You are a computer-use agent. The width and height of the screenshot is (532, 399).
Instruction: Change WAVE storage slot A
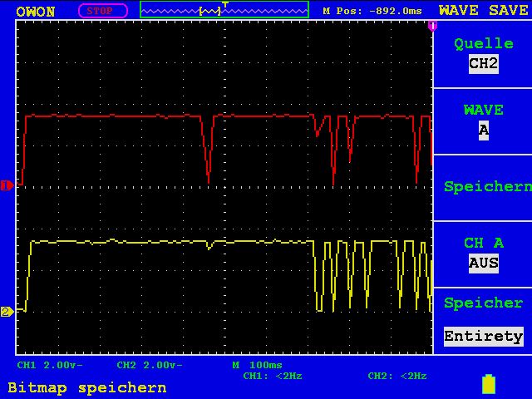click(484, 131)
